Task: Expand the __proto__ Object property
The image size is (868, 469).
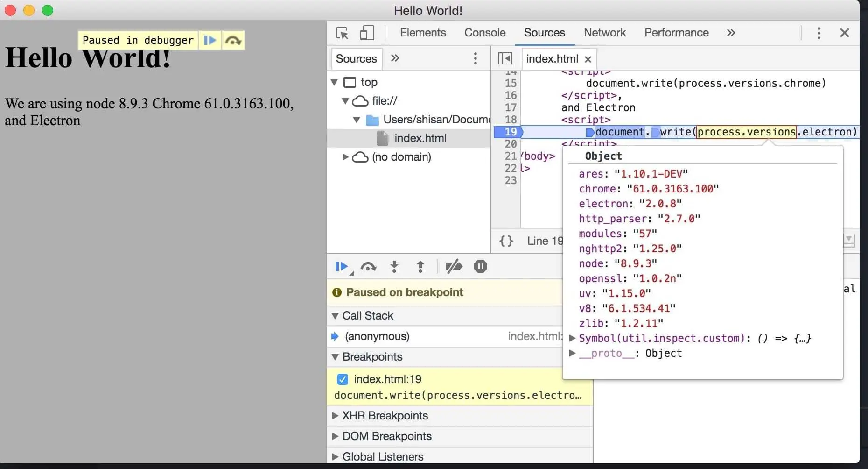Action: tap(572, 353)
